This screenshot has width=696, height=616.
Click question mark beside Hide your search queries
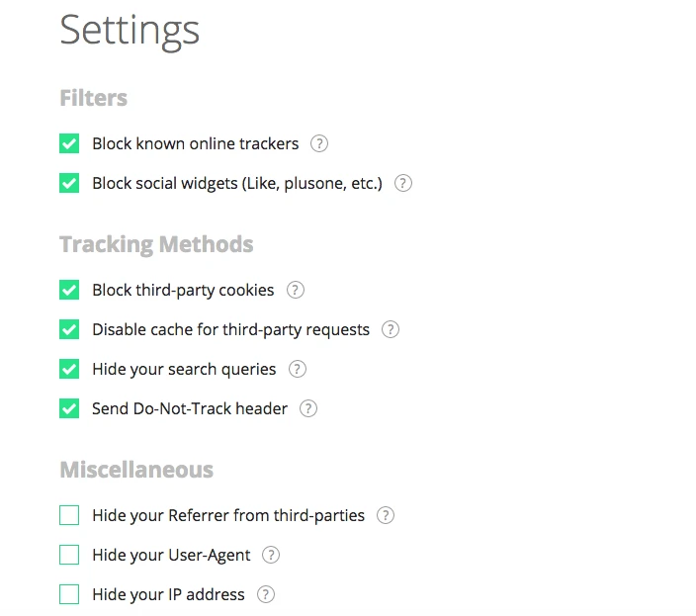pos(297,369)
